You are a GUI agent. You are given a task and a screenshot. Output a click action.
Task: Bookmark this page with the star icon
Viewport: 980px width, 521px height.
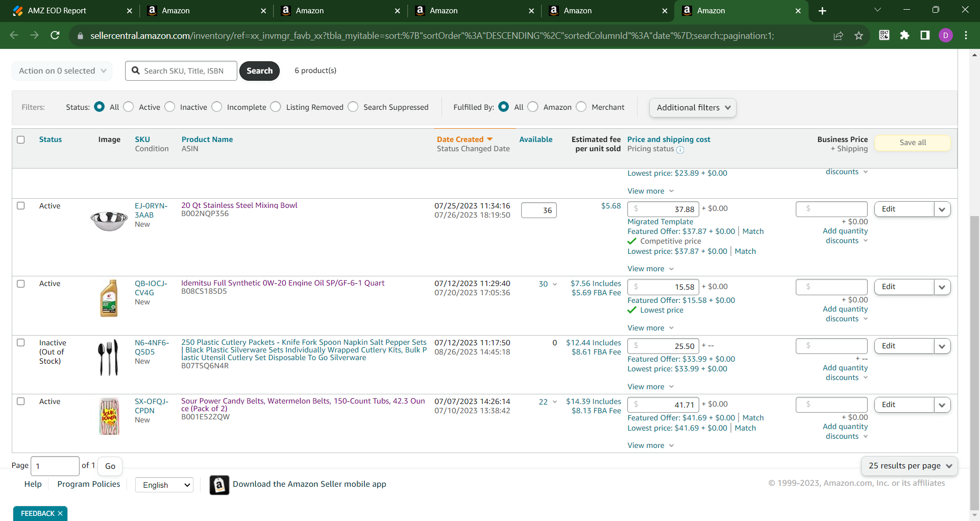pos(859,35)
